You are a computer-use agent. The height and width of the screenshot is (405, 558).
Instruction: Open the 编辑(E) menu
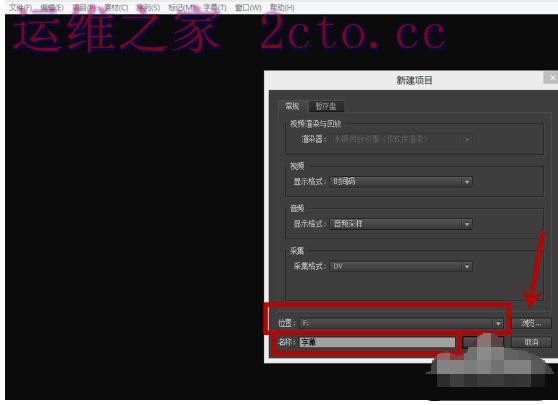point(52,7)
